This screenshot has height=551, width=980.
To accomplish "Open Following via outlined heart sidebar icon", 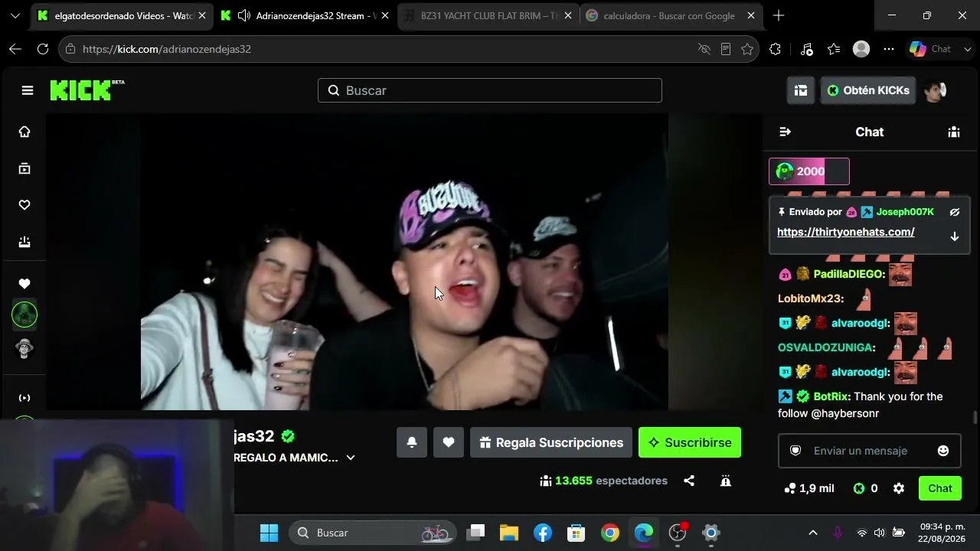I will click(x=24, y=205).
